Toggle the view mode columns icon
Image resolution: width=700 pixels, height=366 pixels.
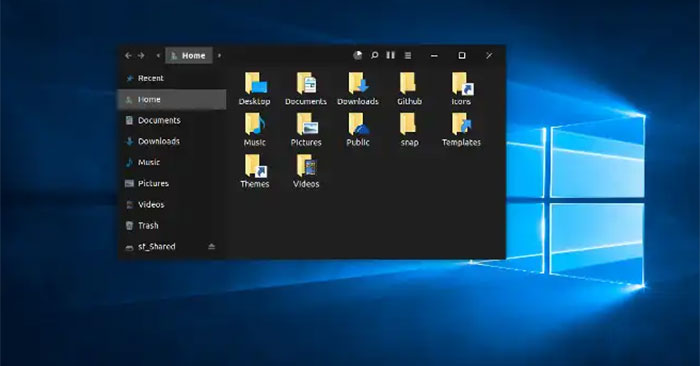391,55
